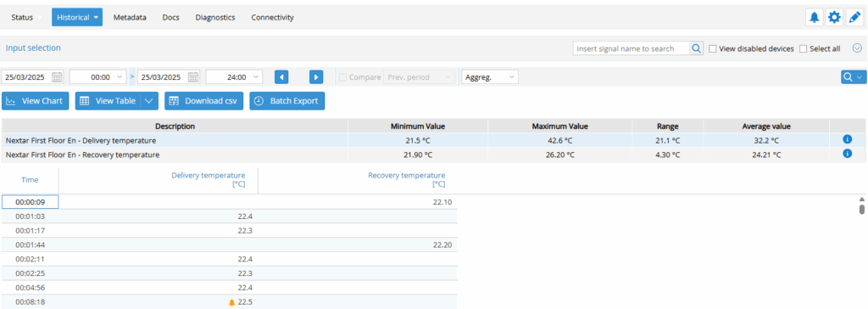
Task: Open settings via the gear icon
Action: coord(834,17)
